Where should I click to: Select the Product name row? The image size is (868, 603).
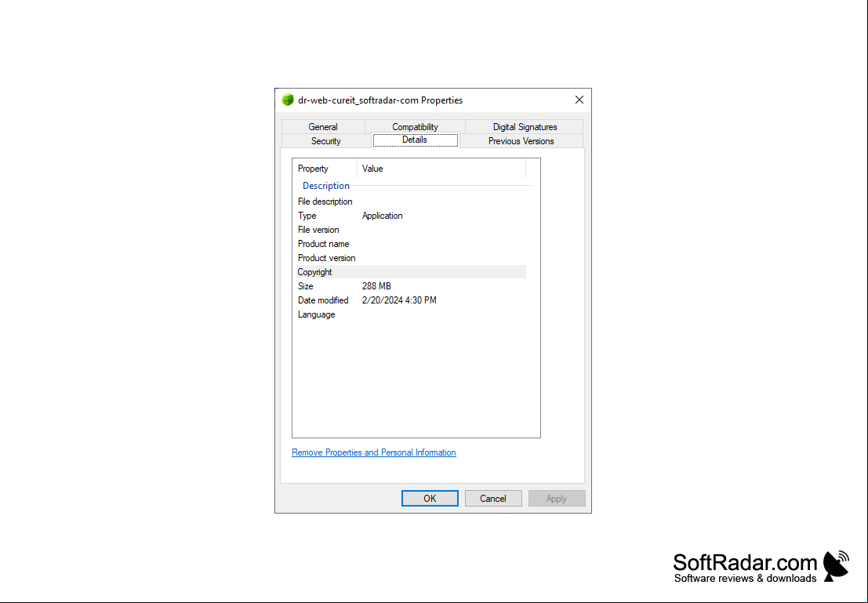click(x=412, y=244)
